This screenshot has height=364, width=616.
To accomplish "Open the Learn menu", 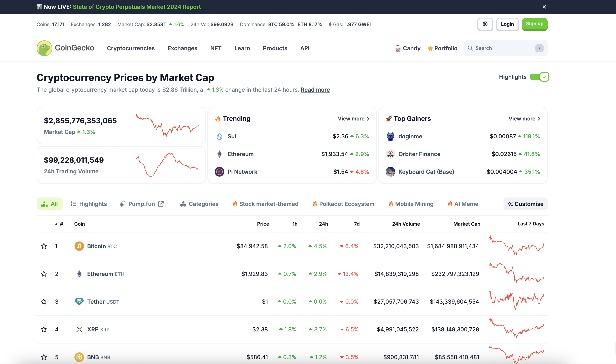I will [x=242, y=48].
